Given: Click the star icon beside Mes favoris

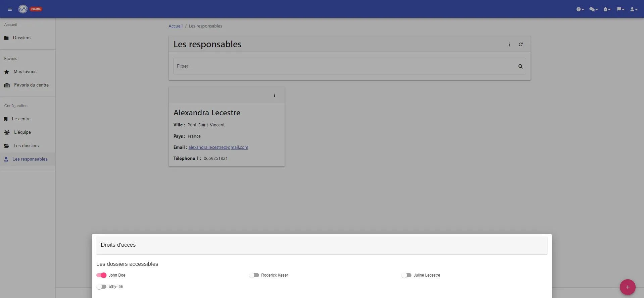Looking at the screenshot, I should (7, 72).
